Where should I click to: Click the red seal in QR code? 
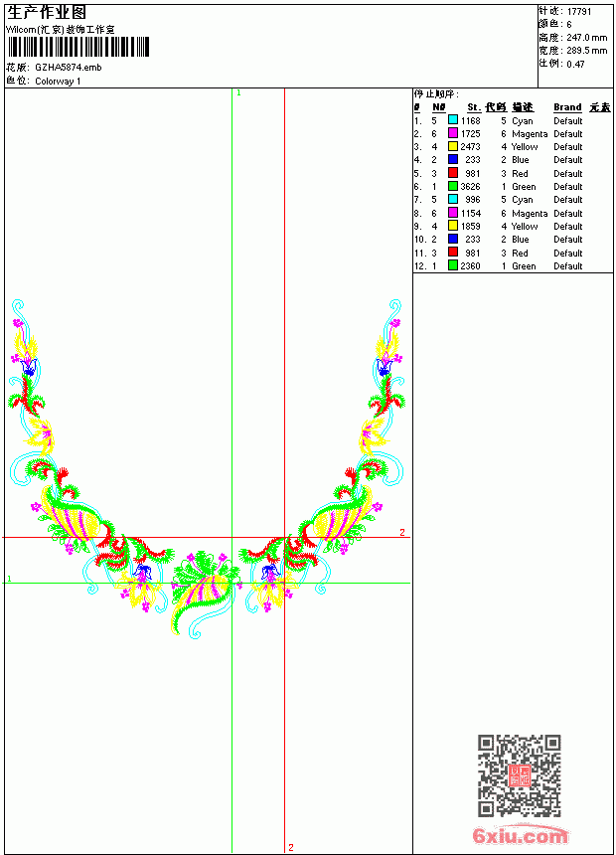pos(519,775)
